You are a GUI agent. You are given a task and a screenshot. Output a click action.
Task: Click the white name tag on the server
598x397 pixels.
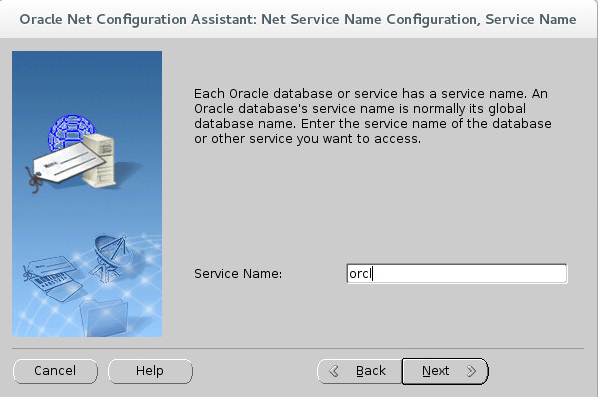69,163
